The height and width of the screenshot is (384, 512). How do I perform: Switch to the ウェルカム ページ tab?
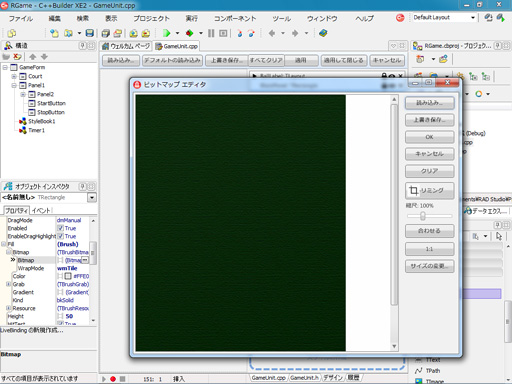click(x=127, y=46)
